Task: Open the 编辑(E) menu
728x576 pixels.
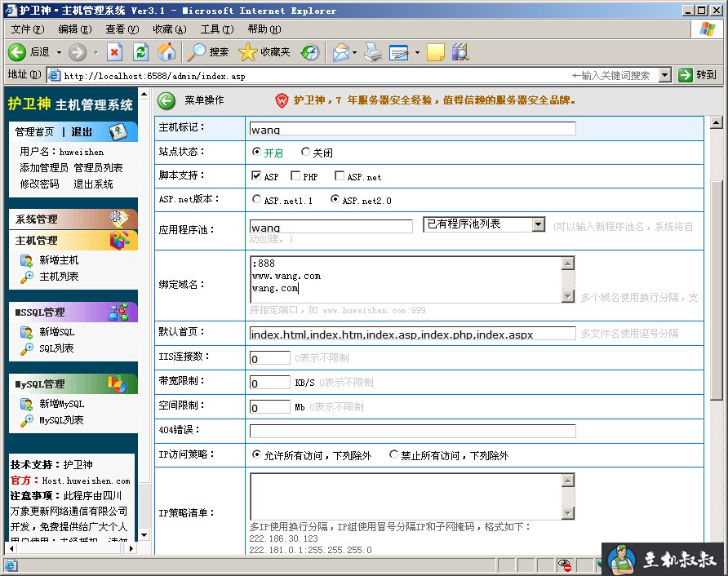Action: pyautogui.click(x=75, y=29)
